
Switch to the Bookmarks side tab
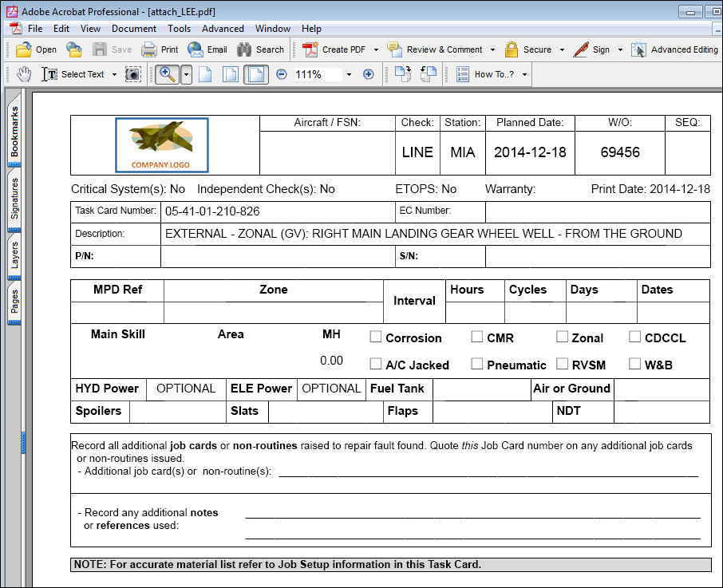(14, 130)
